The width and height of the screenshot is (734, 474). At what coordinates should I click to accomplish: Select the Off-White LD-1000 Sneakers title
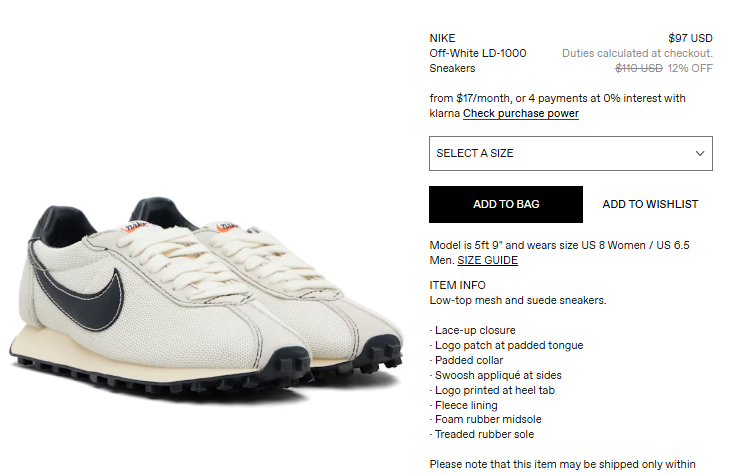478,61
